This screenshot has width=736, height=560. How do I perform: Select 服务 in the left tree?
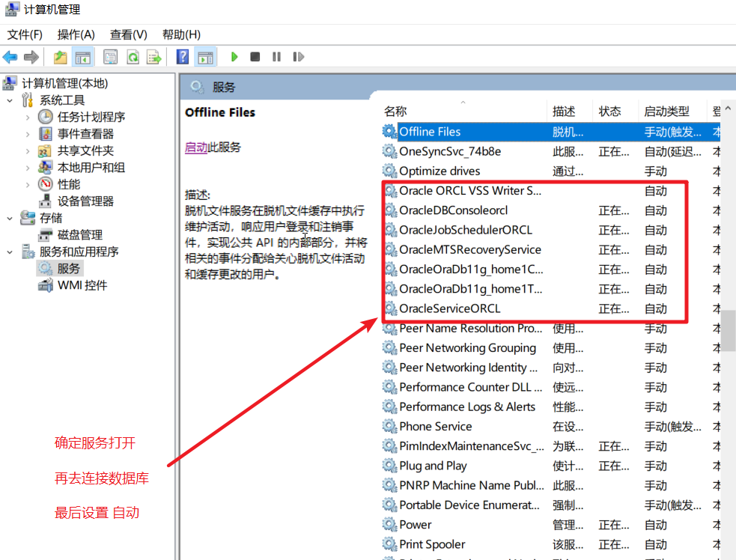[69, 269]
